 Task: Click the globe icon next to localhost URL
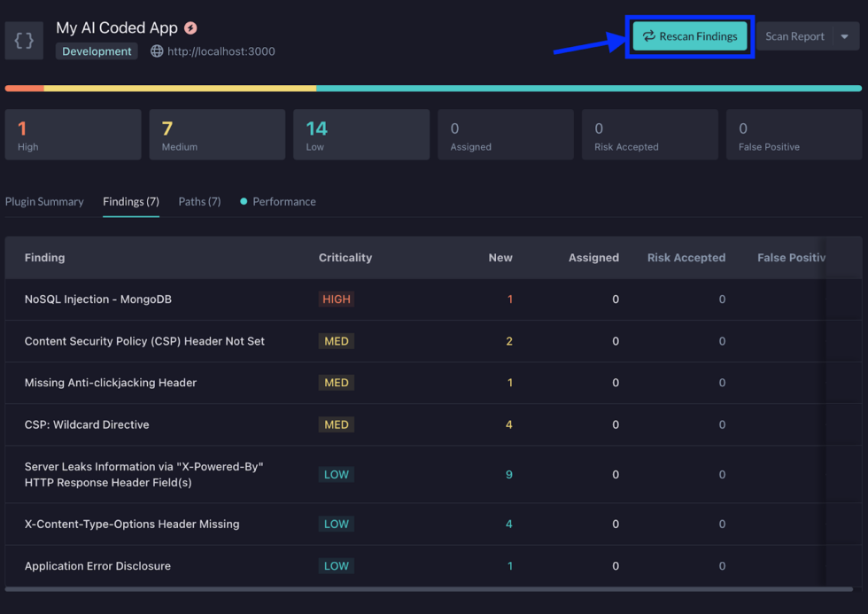(x=157, y=51)
